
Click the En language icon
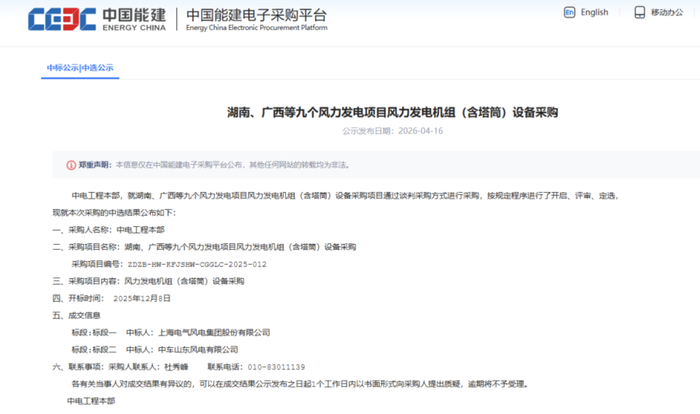click(x=569, y=13)
